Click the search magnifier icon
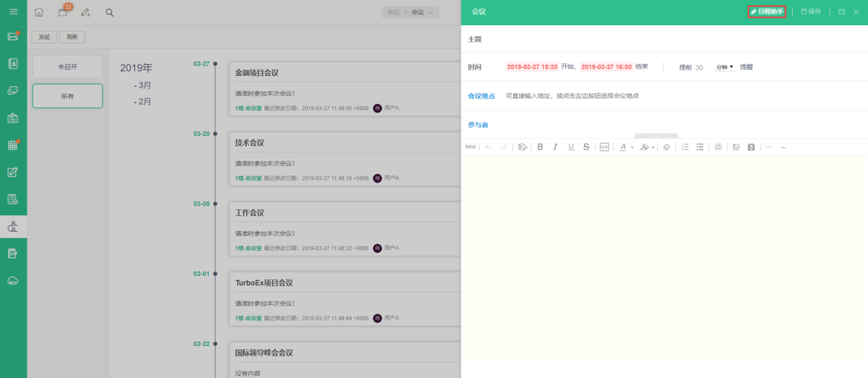The image size is (868, 378). pos(109,12)
